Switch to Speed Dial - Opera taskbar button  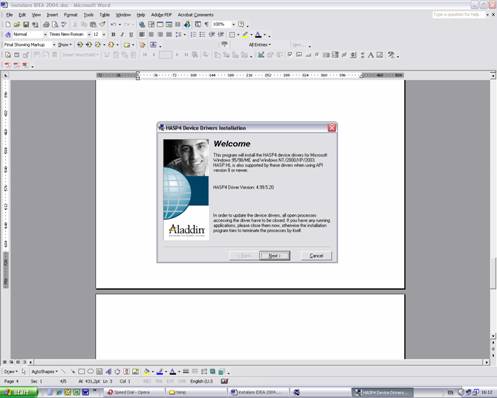(x=135, y=392)
